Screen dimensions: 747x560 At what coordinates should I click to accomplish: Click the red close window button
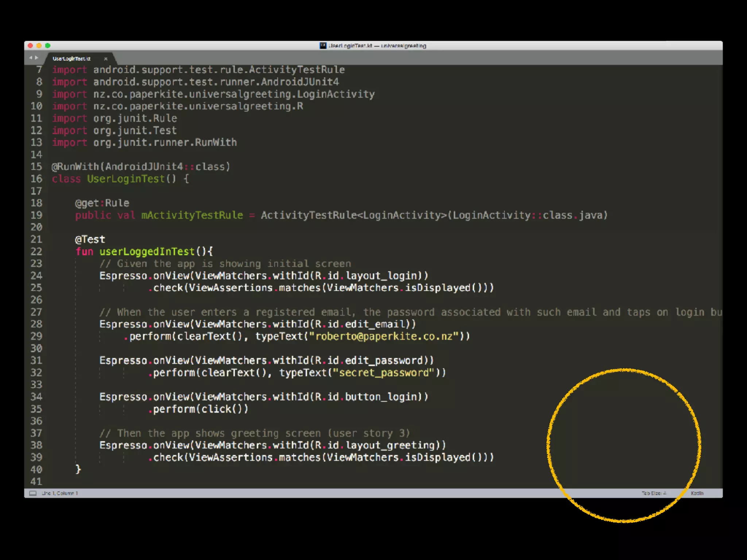click(x=30, y=46)
